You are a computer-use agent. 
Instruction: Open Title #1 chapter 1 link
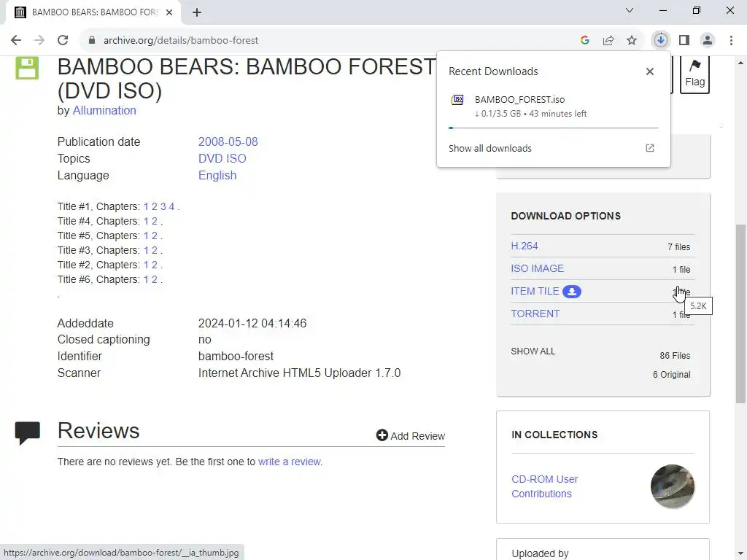[x=146, y=206]
